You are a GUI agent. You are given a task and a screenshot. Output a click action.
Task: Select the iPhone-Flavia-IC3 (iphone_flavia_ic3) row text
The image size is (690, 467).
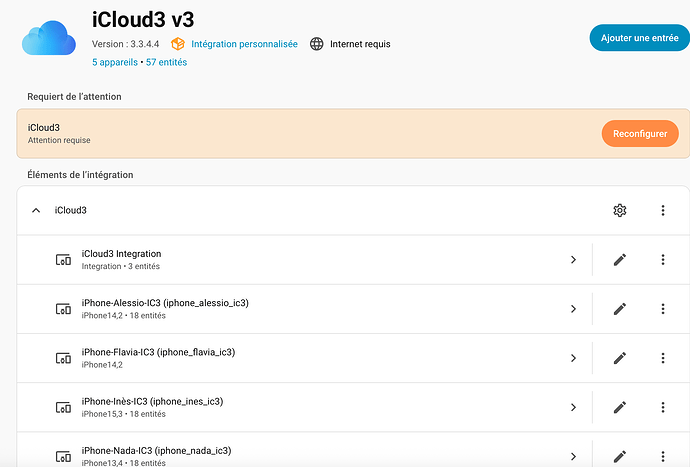point(158,352)
